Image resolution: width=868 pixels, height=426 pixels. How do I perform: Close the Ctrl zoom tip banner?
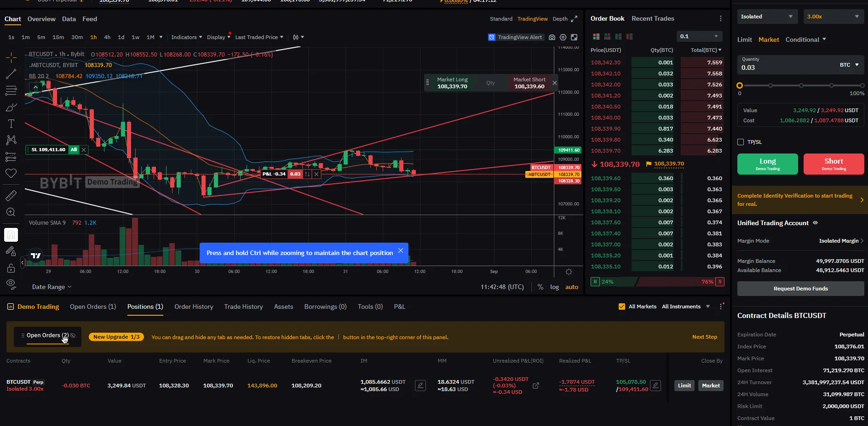[401, 250]
